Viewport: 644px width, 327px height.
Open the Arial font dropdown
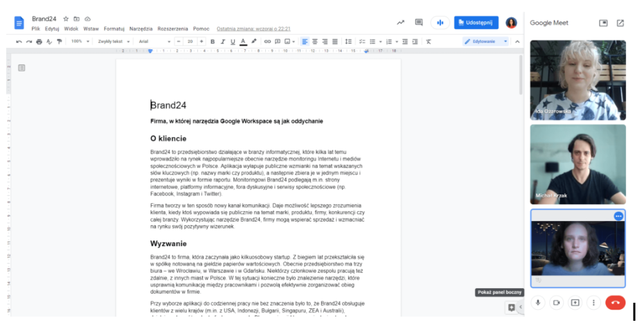154,42
